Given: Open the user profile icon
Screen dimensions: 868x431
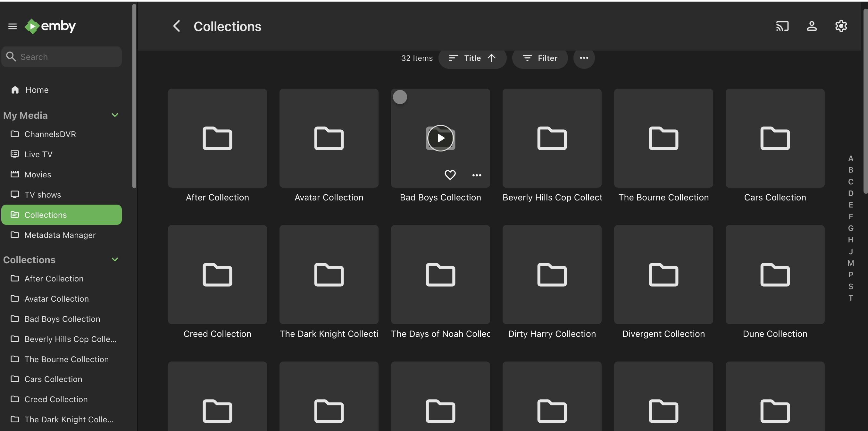Looking at the screenshot, I should pyautogui.click(x=811, y=26).
